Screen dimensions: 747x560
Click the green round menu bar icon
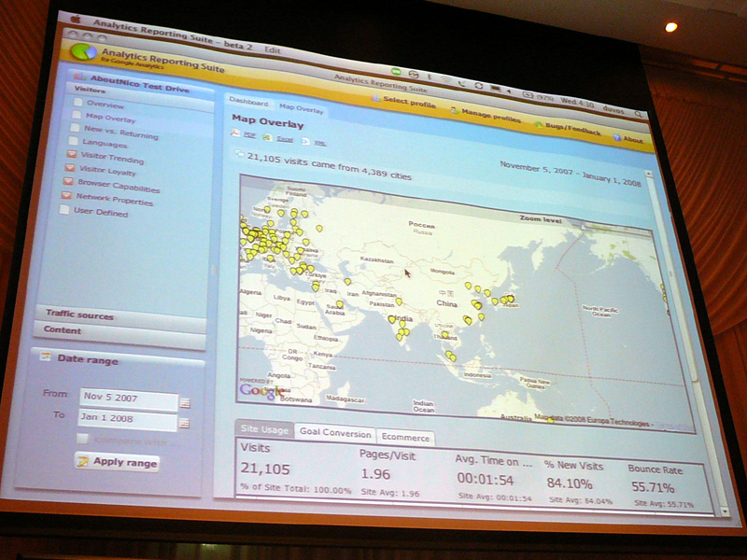[x=396, y=71]
